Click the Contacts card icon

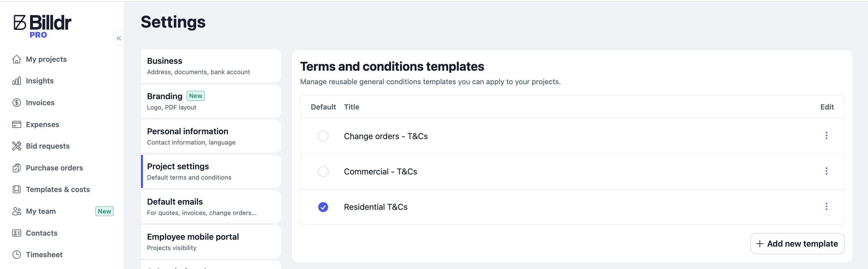coord(16,233)
